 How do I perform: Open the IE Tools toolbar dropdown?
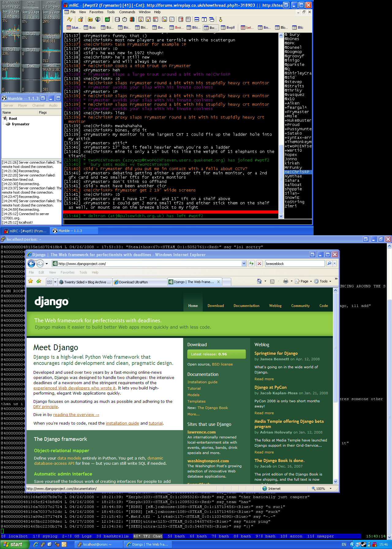click(323, 281)
